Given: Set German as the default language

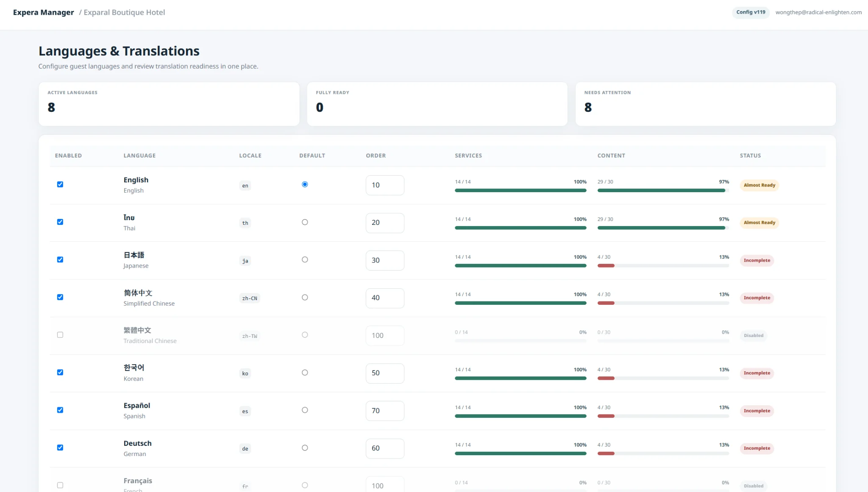Looking at the screenshot, I should coord(305,448).
